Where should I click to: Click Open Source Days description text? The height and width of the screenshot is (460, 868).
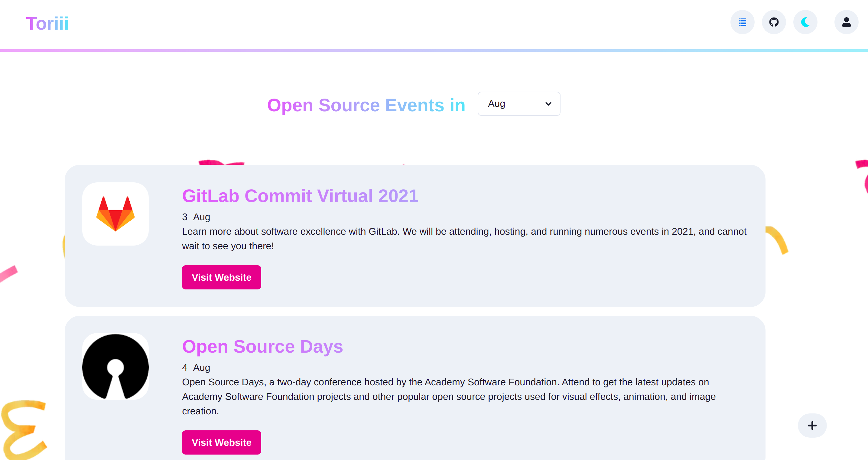(x=448, y=397)
